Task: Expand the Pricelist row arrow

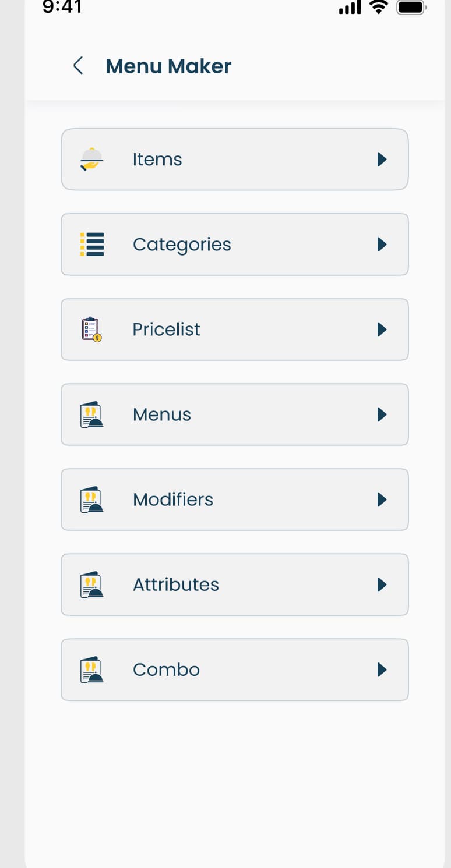Action: coord(382,330)
